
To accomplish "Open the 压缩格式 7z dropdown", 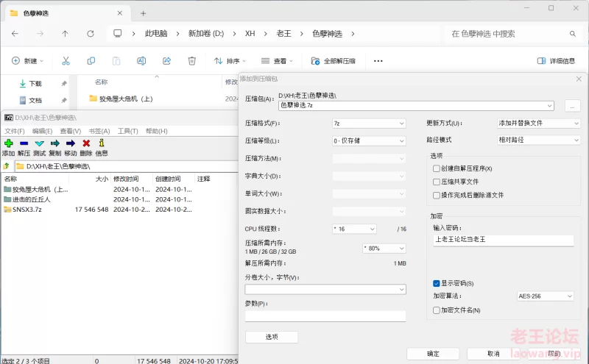I will [x=370, y=123].
